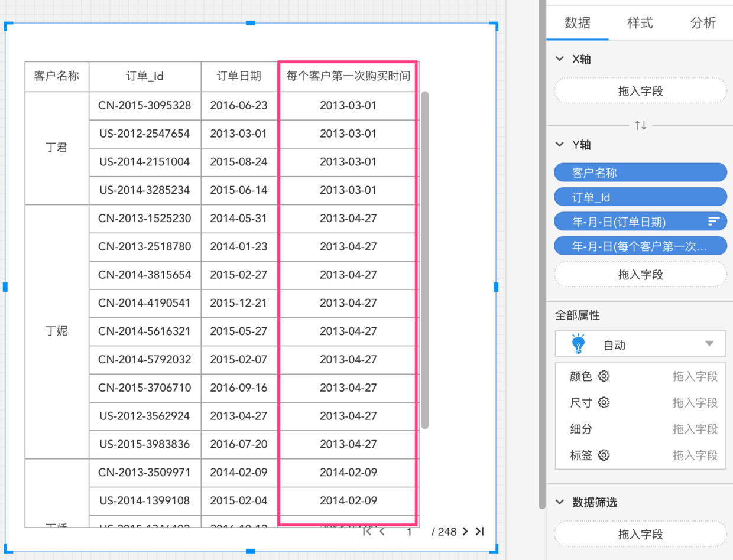Collapse the Y轴 section
The width and height of the screenshot is (733, 560).
(x=560, y=145)
